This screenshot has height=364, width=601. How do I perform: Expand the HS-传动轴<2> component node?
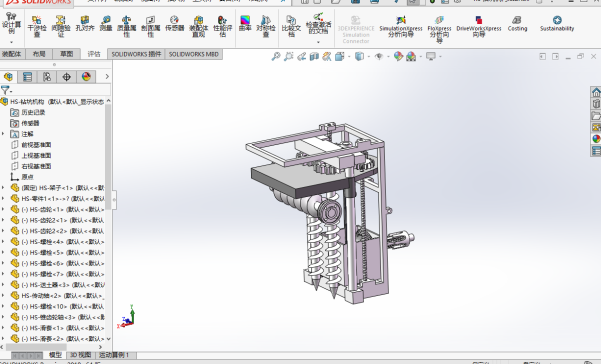tap(3, 295)
